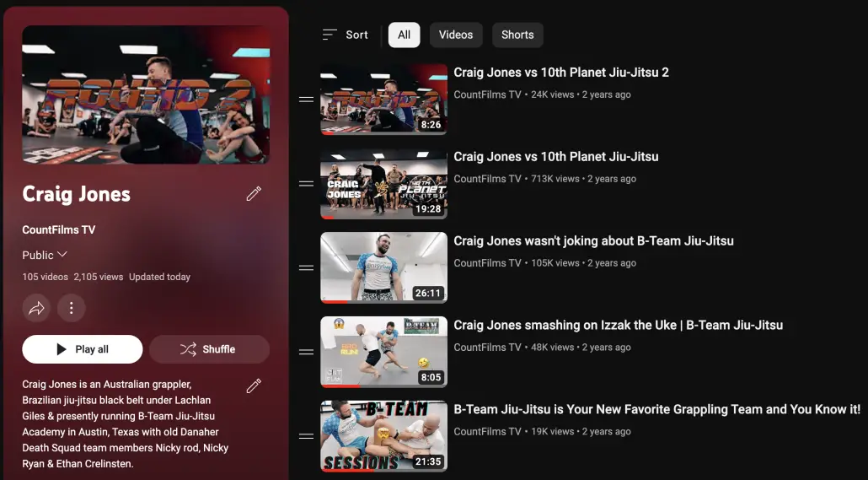Open title Craig Jones smashing on Izzak the Uke
Viewport: 868px width, 480px height.
(619, 326)
